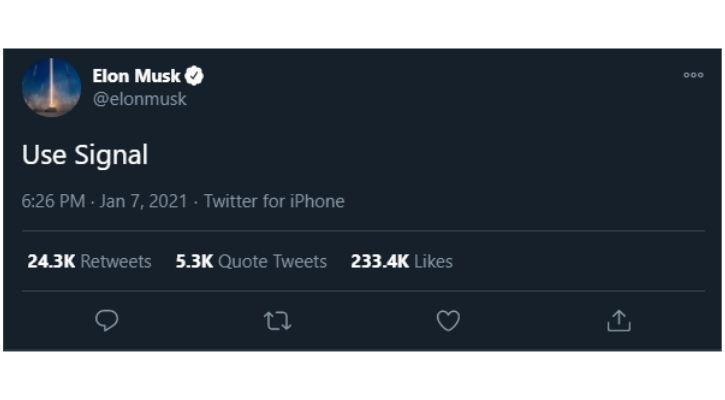View the Retweets list label
This screenshot has width=725, height=400.
pos(116,261)
